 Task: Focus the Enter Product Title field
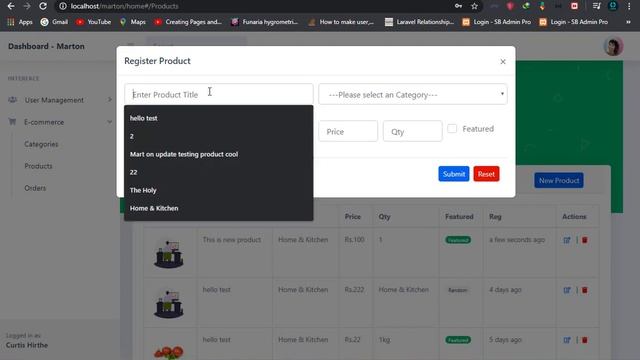pos(219,94)
